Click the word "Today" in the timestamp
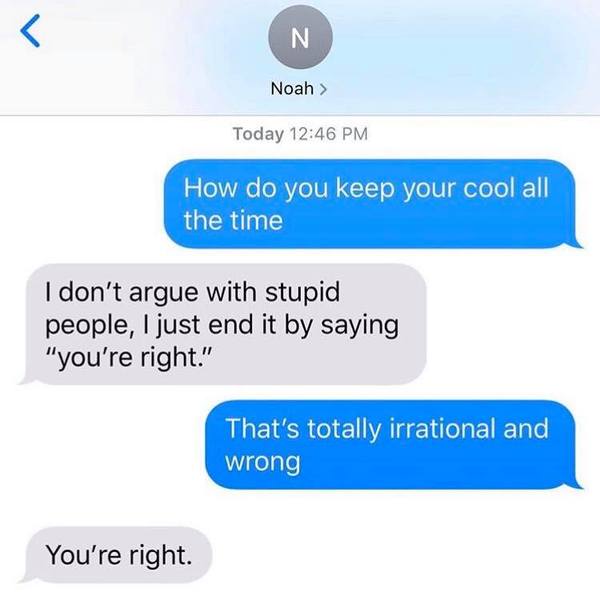This screenshot has width=600, height=592. point(258,134)
